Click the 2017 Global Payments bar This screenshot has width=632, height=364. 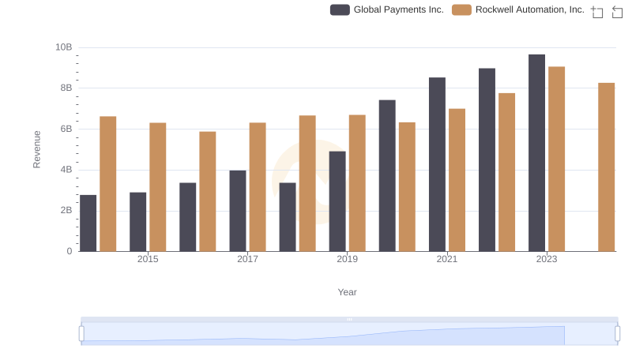(x=238, y=211)
